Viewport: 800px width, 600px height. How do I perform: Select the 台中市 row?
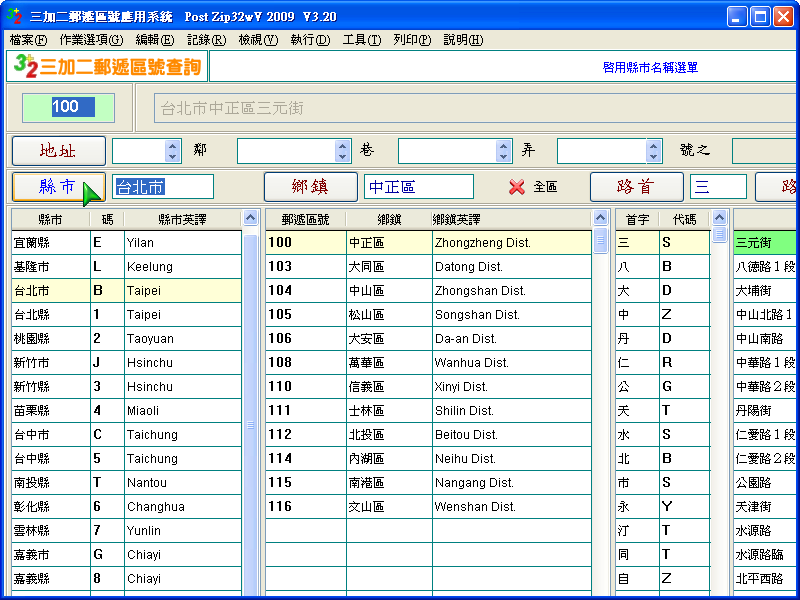(x=127, y=434)
